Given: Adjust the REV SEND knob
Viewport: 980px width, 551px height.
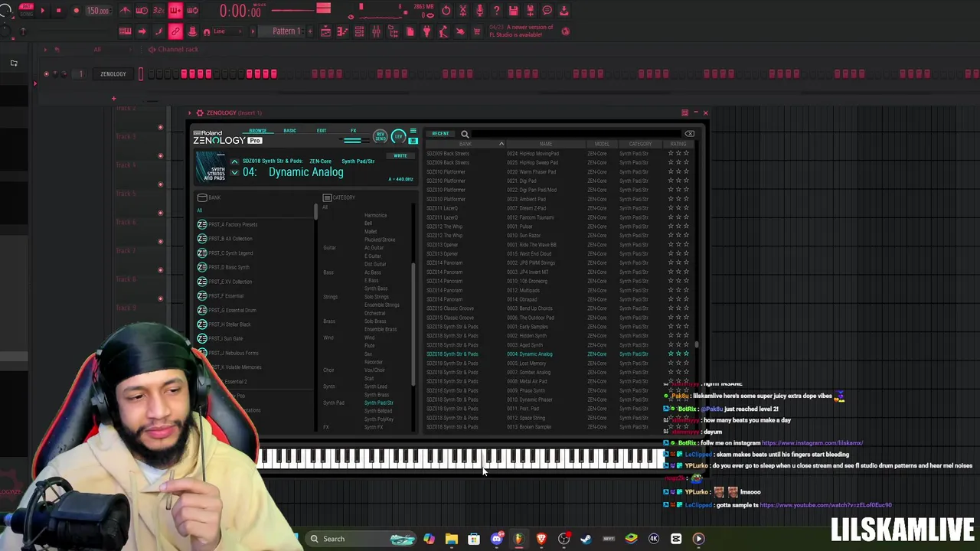Looking at the screenshot, I should tap(381, 136).
